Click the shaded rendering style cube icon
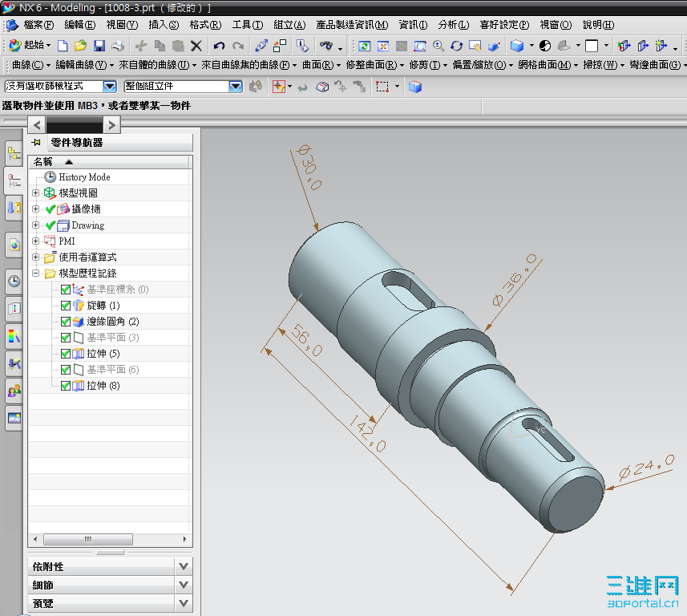Viewport: 687px width, 616px height. pos(517,46)
